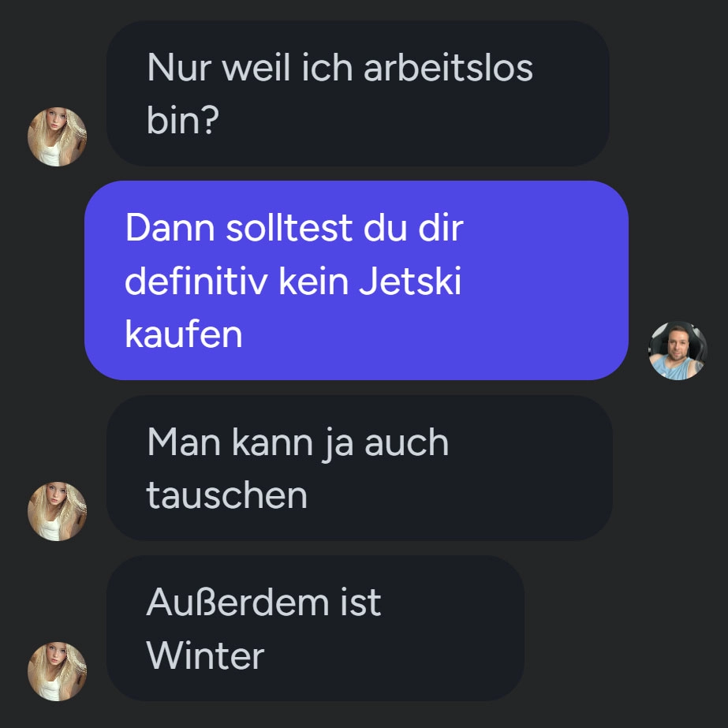Open the male user's avatar beside Jetski message
This screenshot has width=728, height=728.
click(678, 350)
